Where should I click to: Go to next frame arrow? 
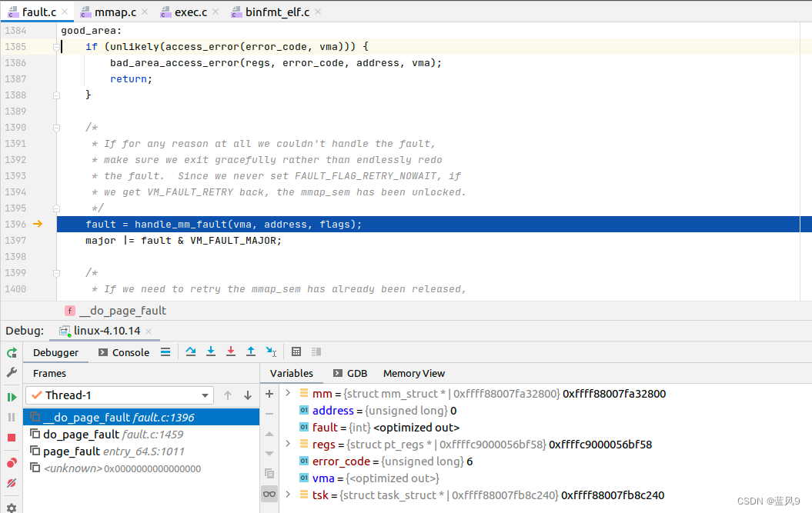pyautogui.click(x=248, y=395)
